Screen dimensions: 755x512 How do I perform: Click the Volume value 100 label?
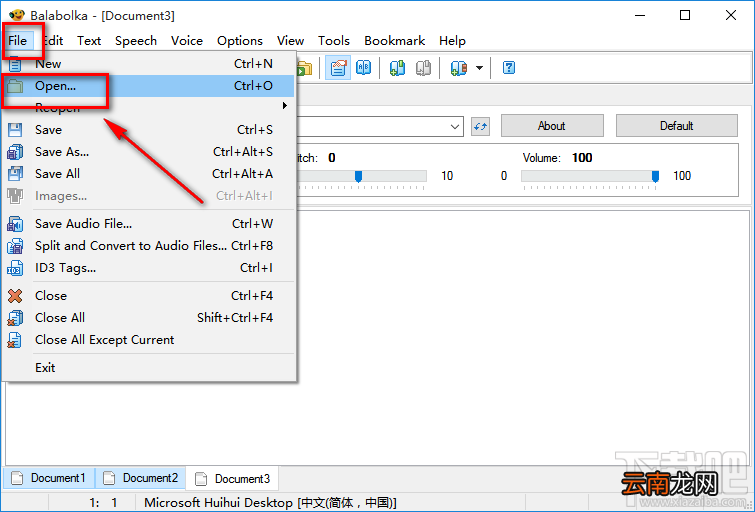pos(582,158)
